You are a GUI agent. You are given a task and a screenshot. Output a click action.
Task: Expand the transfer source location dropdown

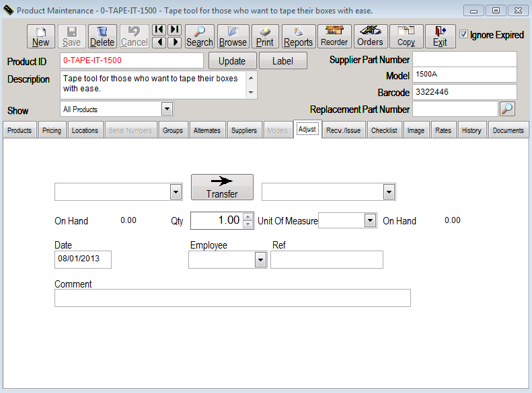(176, 192)
